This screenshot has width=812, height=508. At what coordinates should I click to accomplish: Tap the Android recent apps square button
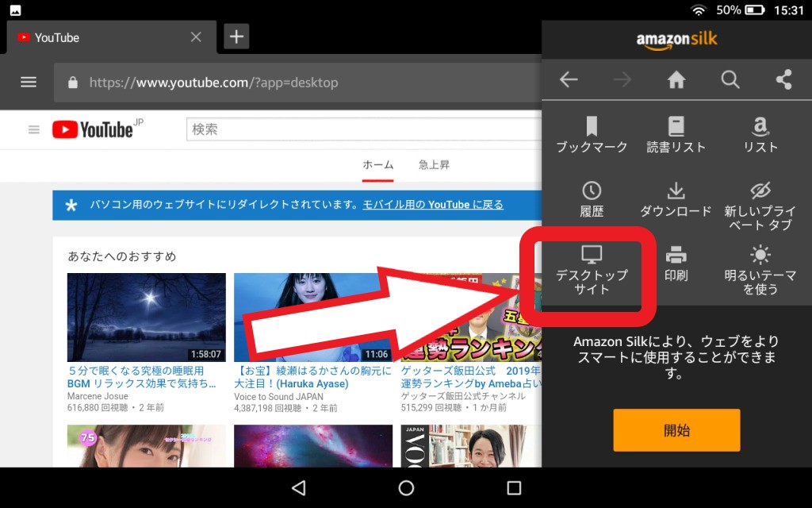click(x=514, y=488)
